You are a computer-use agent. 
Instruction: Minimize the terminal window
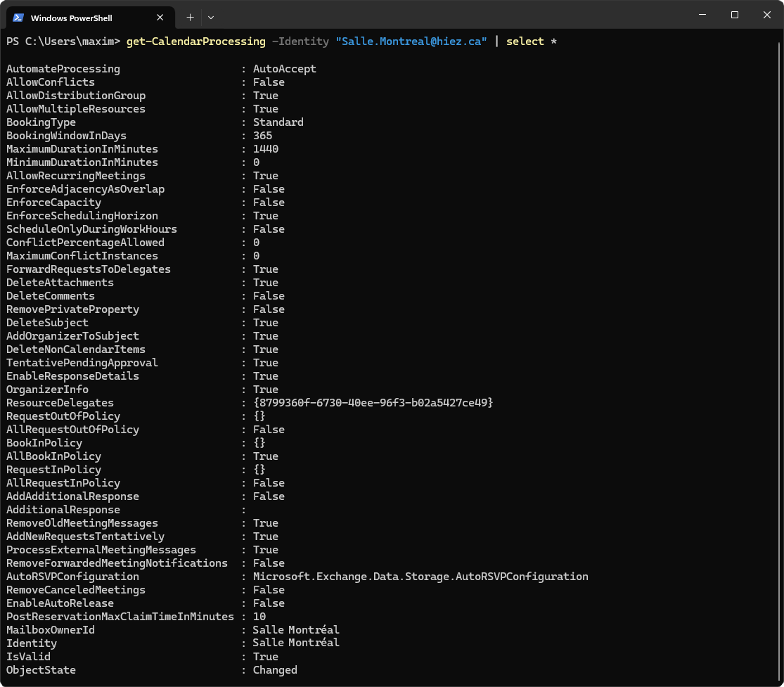pos(702,15)
